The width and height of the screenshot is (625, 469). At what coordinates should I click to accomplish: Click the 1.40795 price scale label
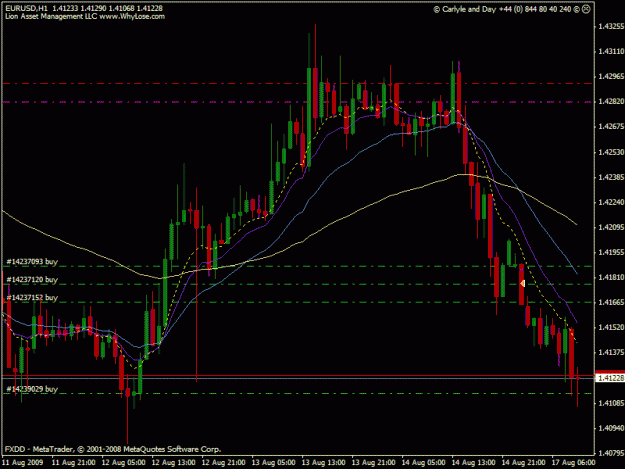click(x=611, y=453)
